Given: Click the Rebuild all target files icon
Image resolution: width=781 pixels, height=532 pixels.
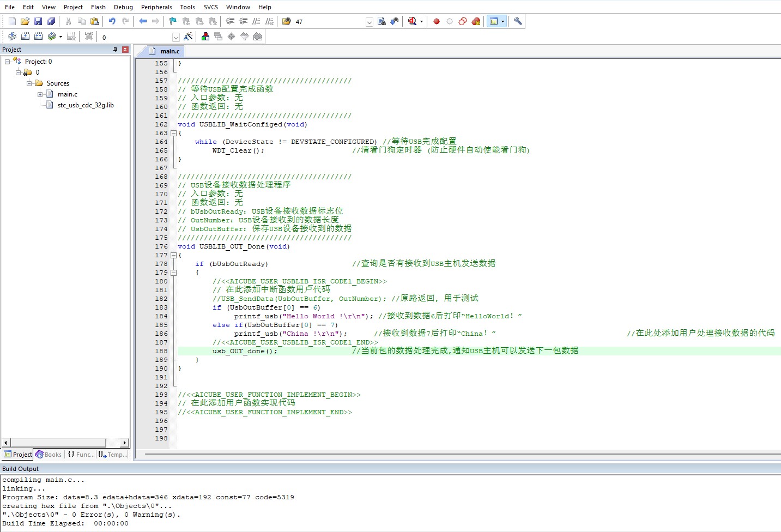Looking at the screenshot, I should 39,37.
